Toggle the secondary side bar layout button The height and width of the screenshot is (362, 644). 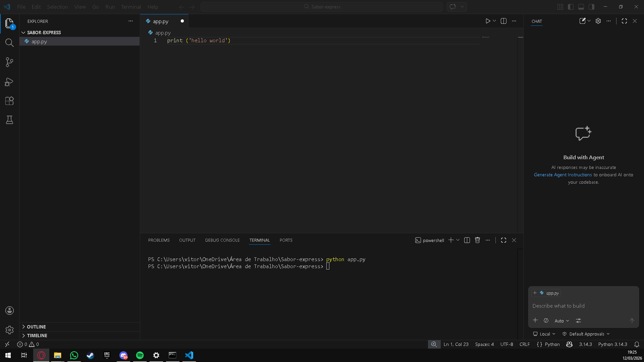pyautogui.click(x=591, y=7)
